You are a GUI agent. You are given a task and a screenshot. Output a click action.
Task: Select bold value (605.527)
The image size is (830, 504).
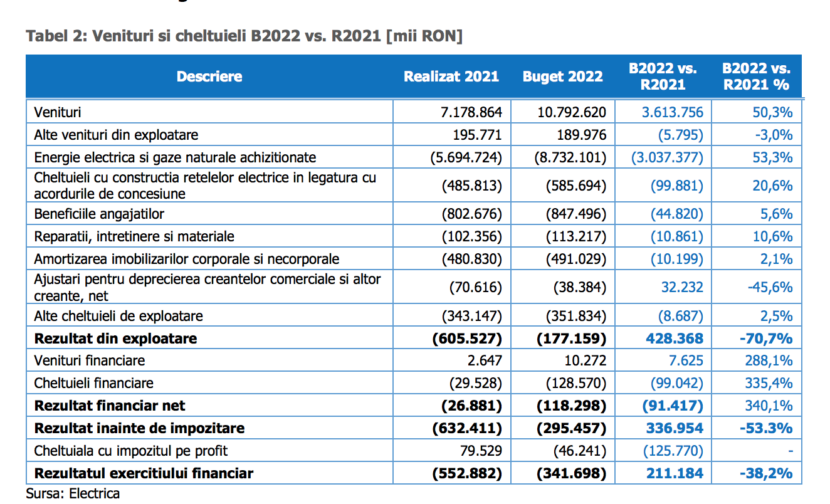(468, 339)
